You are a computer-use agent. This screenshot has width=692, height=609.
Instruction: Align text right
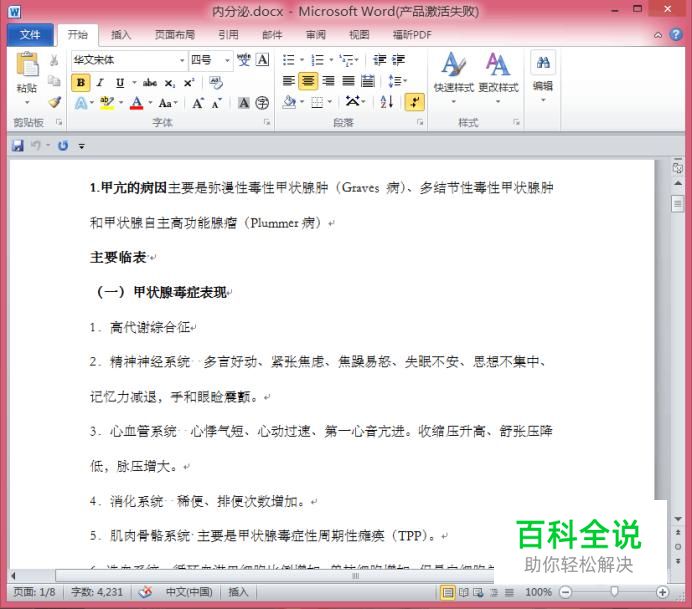coord(328,81)
